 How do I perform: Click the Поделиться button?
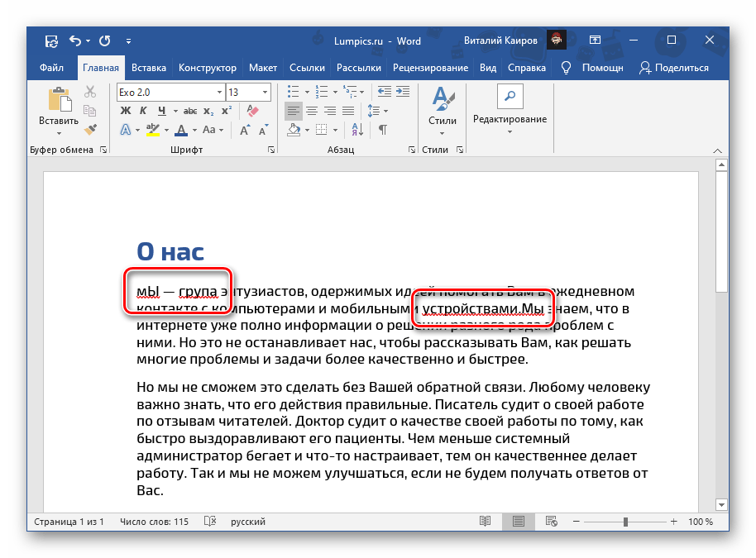pyautogui.click(x=674, y=68)
